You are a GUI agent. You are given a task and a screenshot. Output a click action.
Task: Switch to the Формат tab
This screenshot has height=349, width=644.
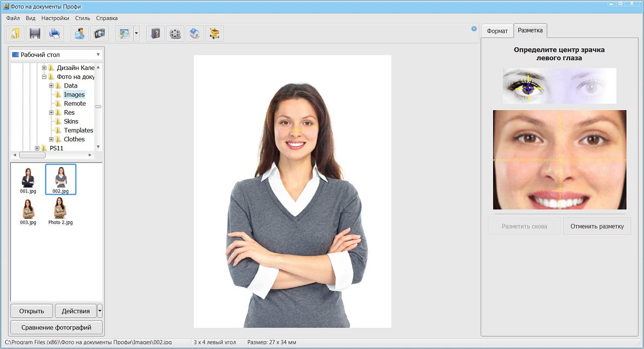pos(497,31)
